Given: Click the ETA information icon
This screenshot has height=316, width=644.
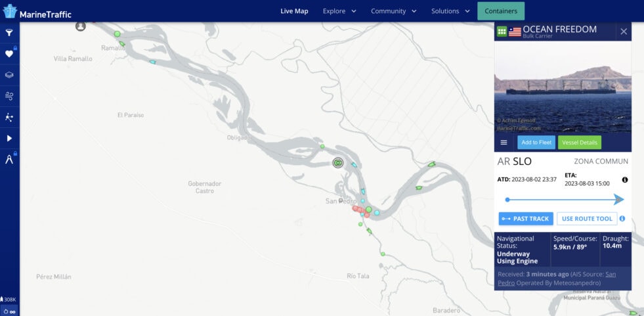Looking at the screenshot, I should click(x=625, y=179).
